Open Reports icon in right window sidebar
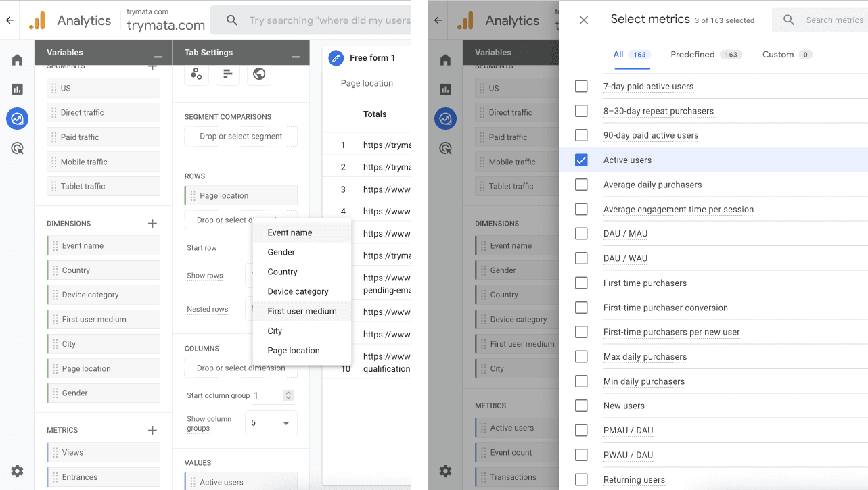The width and height of the screenshot is (868, 490). (445, 89)
